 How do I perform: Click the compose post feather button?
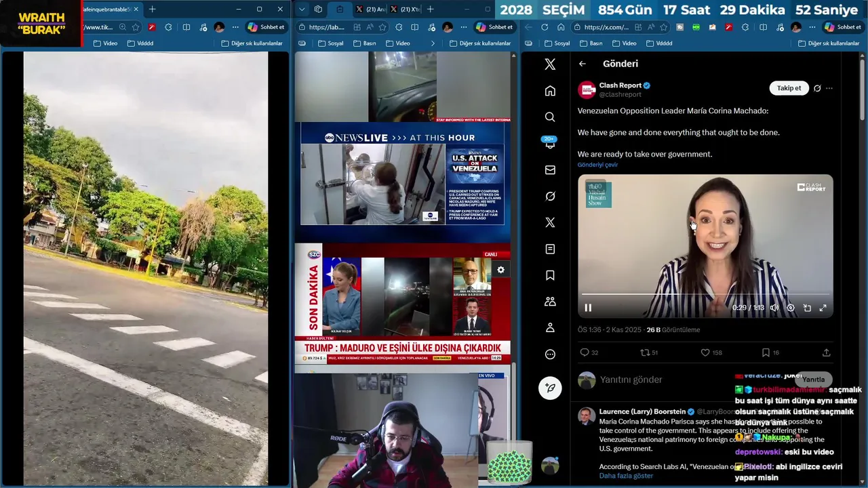(x=550, y=388)
